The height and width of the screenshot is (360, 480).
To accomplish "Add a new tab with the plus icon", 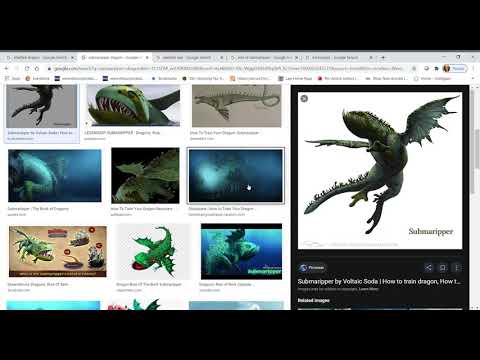I will tap(383, 58).
